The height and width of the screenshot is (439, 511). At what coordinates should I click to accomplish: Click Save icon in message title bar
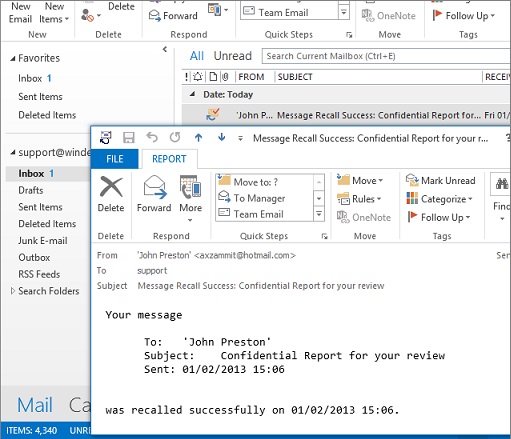point(129,137)
